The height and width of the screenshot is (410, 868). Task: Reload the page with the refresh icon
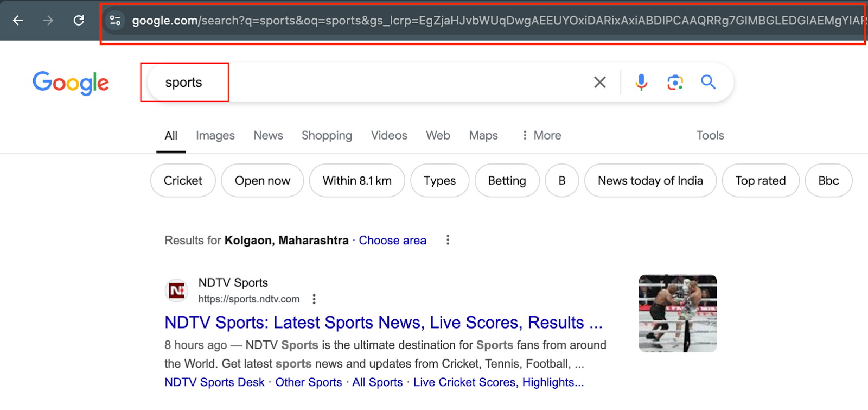(79, 21)
